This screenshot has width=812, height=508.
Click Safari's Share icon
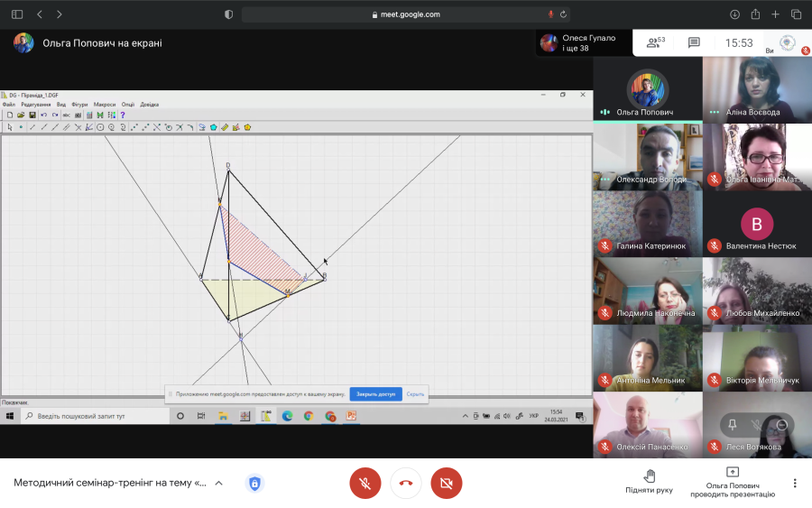tap(755, 14)
